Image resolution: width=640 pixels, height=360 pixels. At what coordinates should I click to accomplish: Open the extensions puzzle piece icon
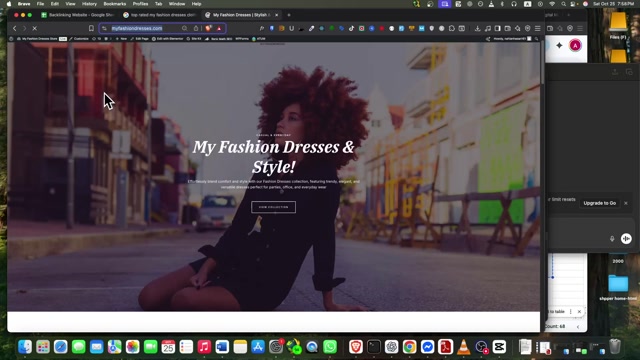(452, 29)
